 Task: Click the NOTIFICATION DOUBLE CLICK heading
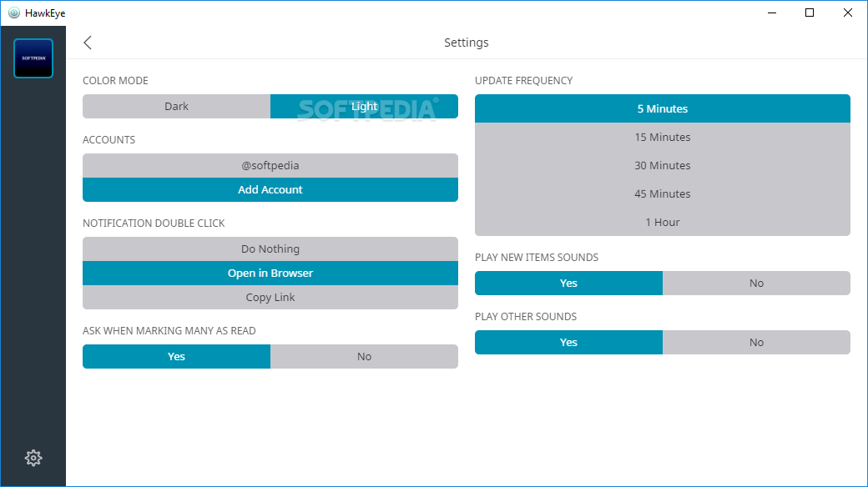(x=154, y=223)
